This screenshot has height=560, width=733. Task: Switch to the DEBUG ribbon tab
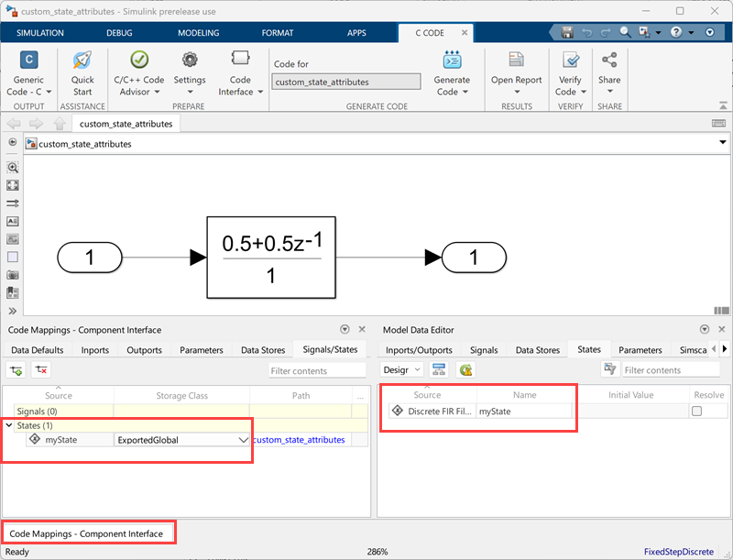pyautogui.click(x=119, y=31)
